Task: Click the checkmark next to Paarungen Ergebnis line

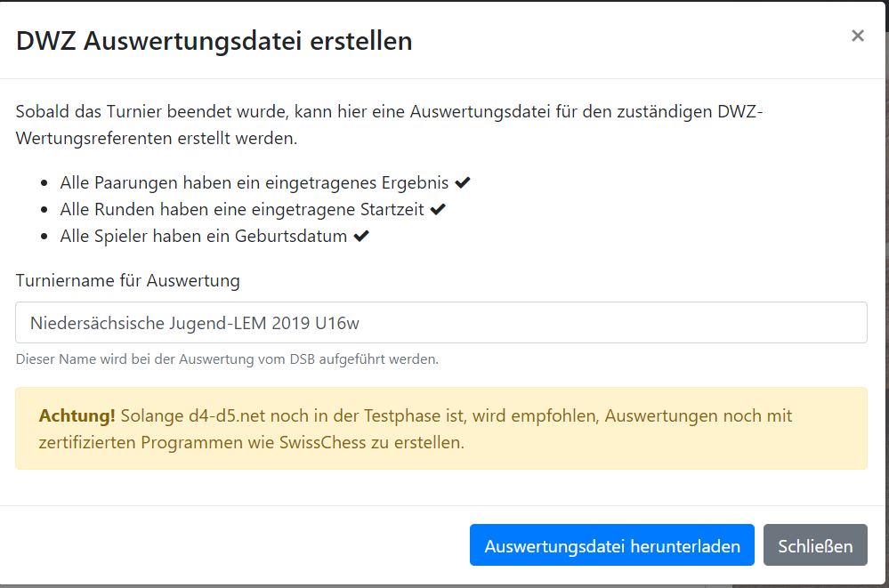Action: pyautogui.click(x=463, y=182)
